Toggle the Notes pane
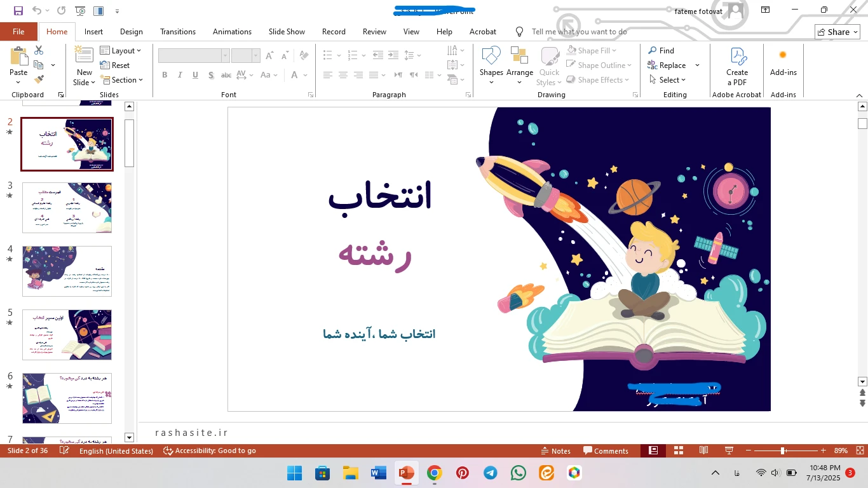Screen dimensions: 868x488 [555, 451]
